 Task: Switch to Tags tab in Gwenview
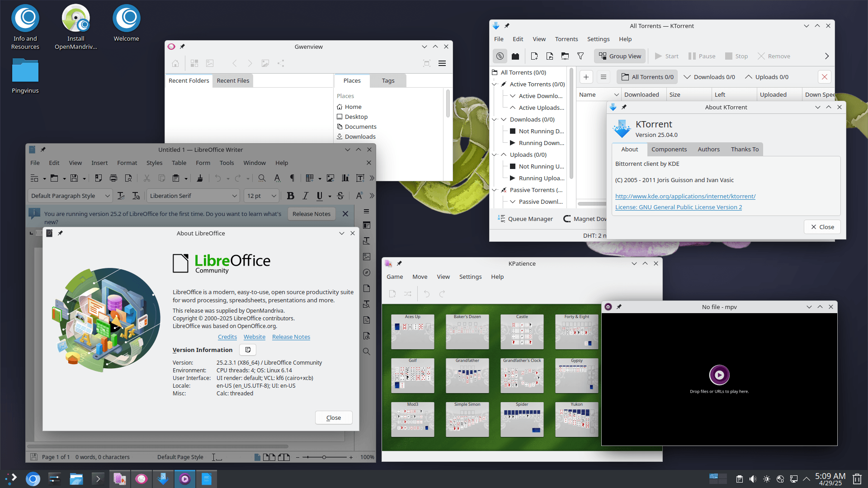click(x=388, y=80)
